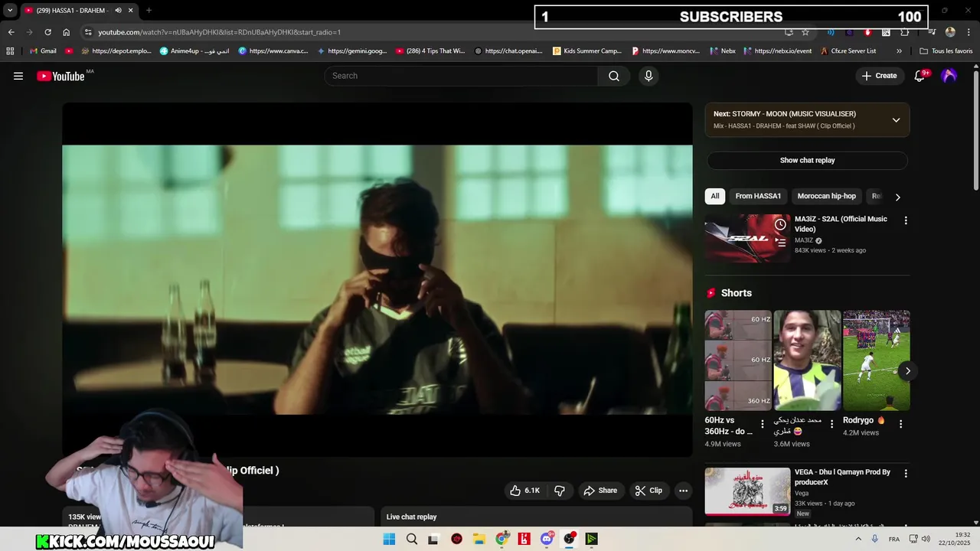Open the MA3iZ channel name link
Viewport: 980px width, 551px height.
click(804, 240)
